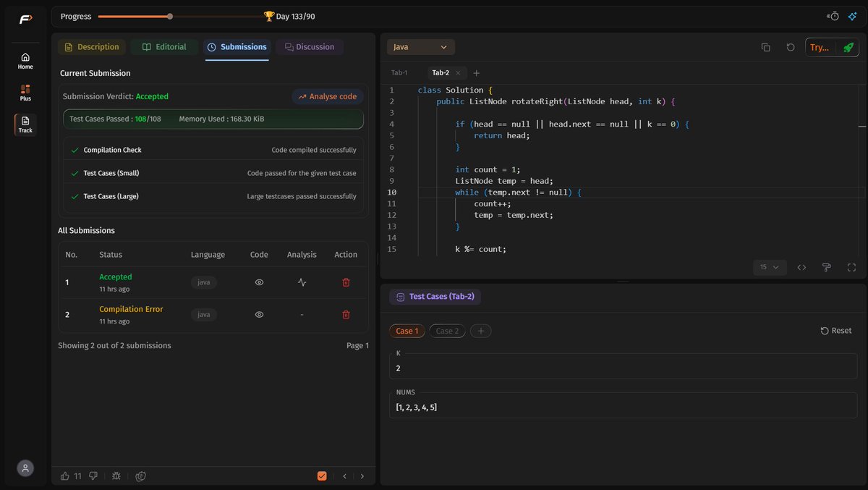The height and width of the screenshot is (490, 868).
Task: Switch to the Description tab
Action: [x=92, y=47]
